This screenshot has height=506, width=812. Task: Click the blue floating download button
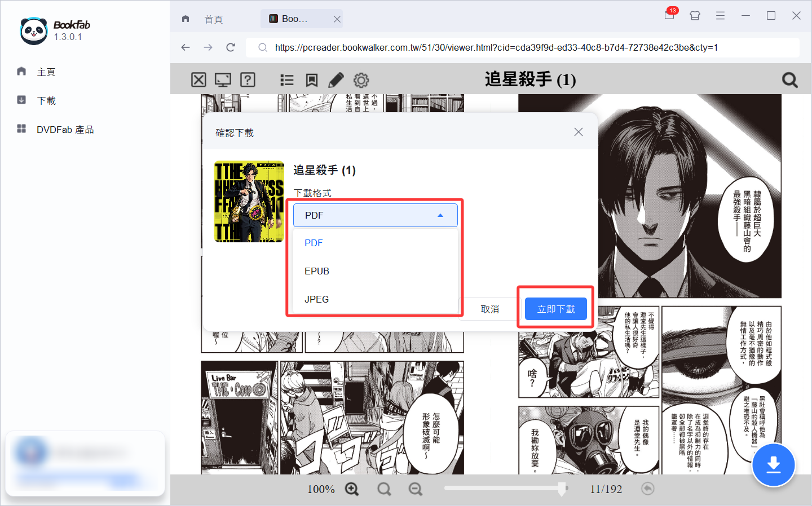tap(774, 465)
